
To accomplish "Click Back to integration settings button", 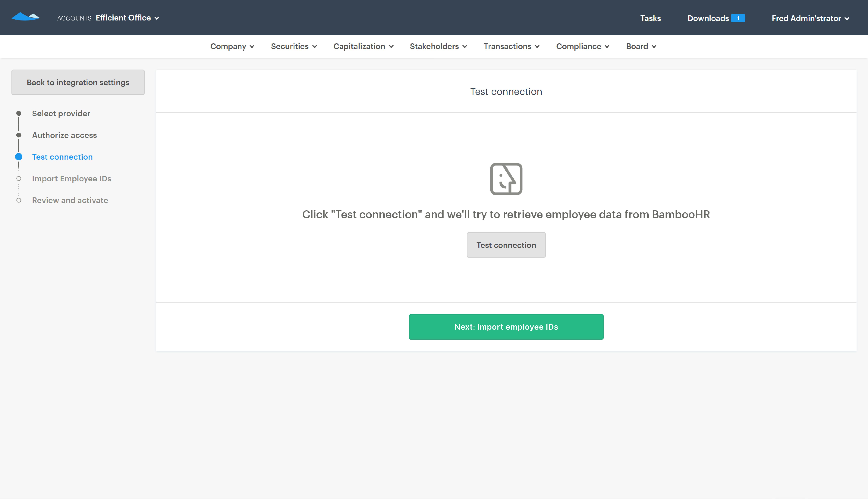I will click(x=78, y=82).
